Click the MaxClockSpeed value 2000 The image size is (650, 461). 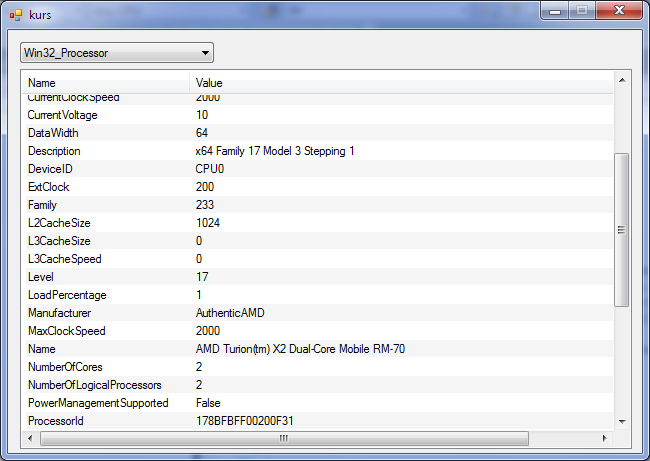pyautogui.click(x=208, y=331)
